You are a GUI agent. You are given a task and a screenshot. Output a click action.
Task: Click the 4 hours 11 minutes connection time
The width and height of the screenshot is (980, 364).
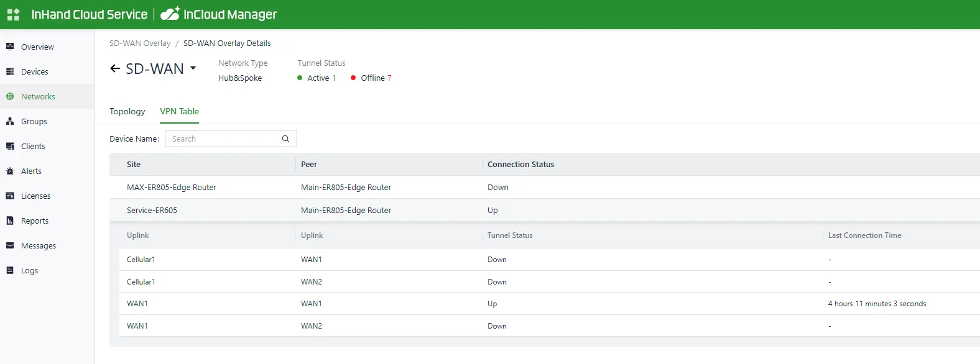[x=877, y=303]
